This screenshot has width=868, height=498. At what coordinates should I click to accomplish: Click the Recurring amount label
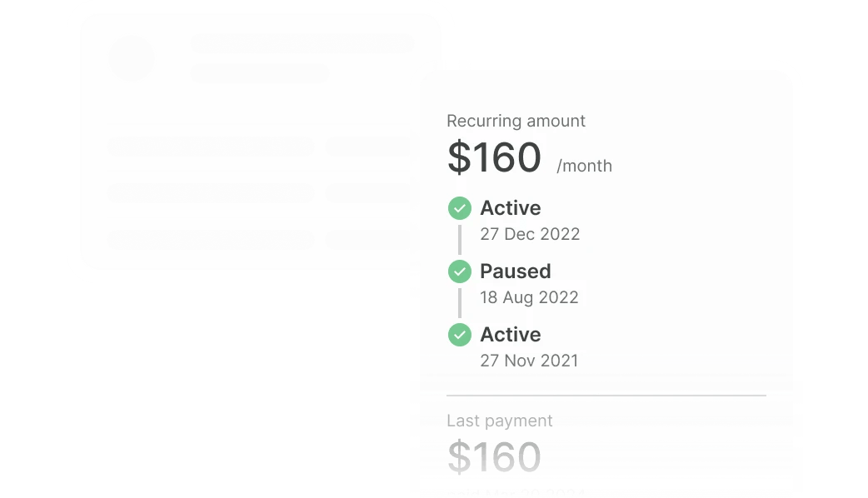click(x=516, y=121)
